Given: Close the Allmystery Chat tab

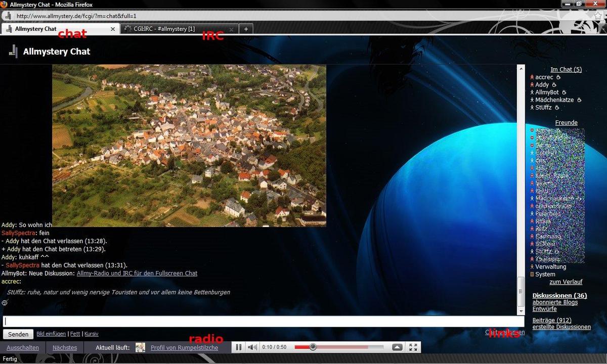Looking at the screenshot, I should 113,29.
